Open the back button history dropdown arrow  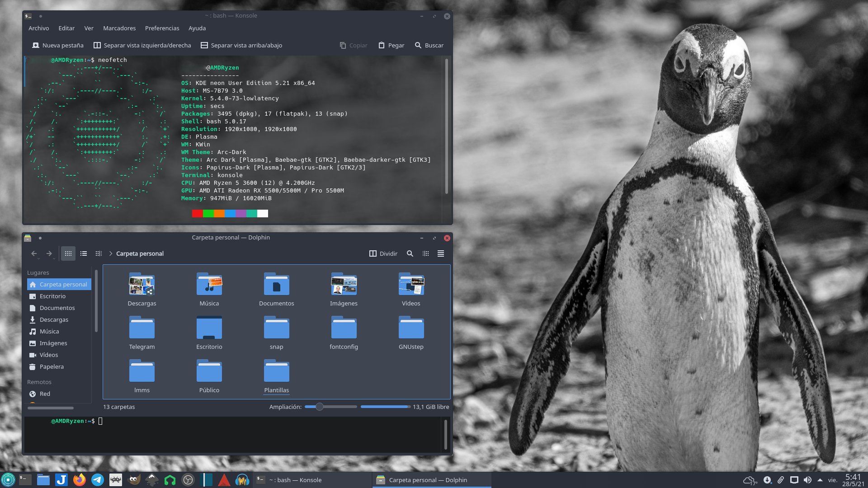(39, 258)
